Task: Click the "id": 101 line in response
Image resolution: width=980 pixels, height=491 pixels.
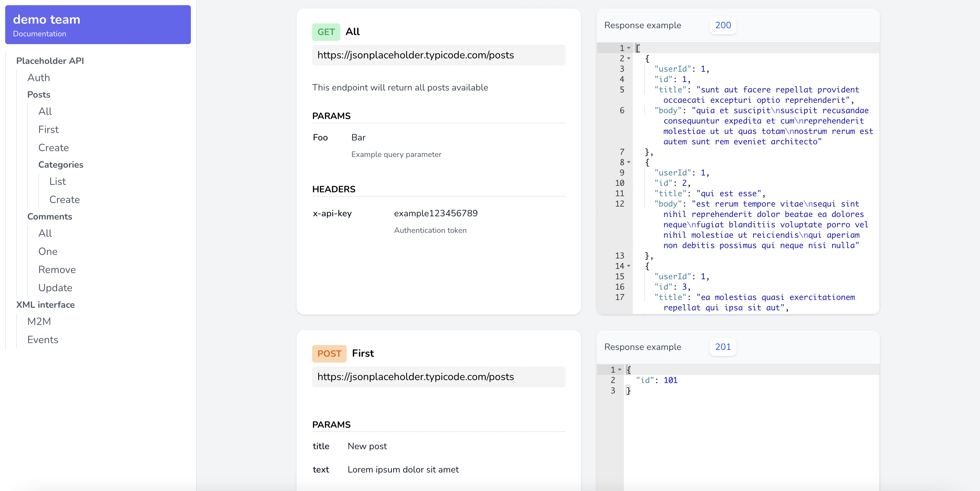Action: point(657,380)
